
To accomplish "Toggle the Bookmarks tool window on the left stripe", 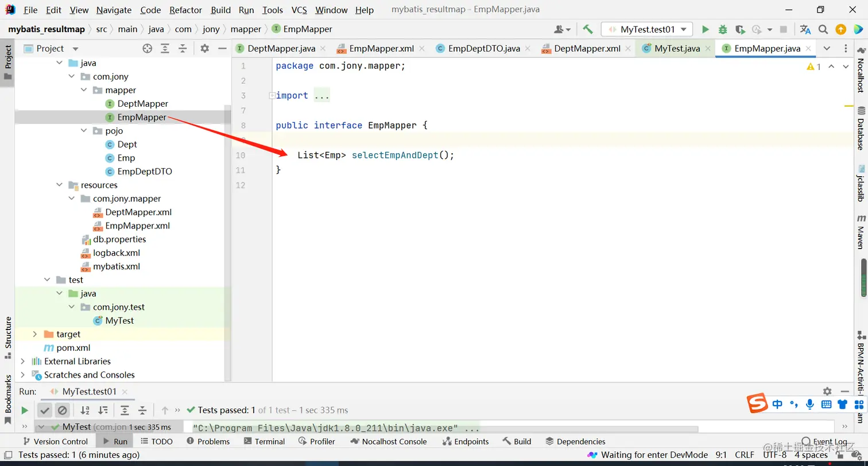I will pos(8,399).
